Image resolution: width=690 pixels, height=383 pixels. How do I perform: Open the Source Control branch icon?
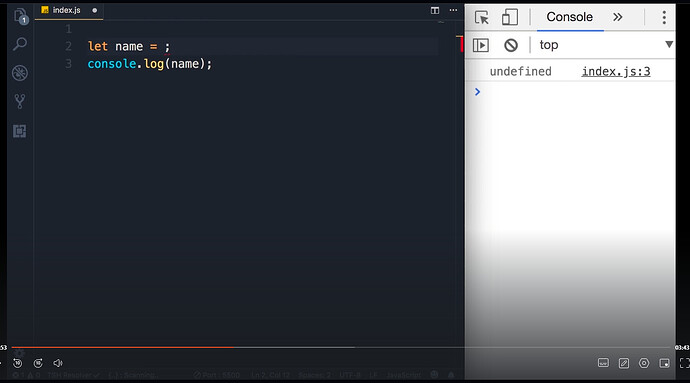pos(20,102)
